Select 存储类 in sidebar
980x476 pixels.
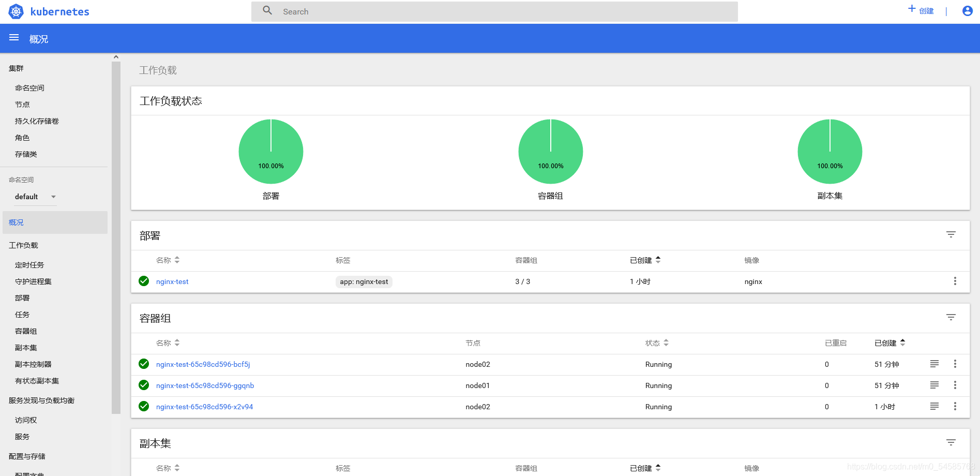pos(26,154)
